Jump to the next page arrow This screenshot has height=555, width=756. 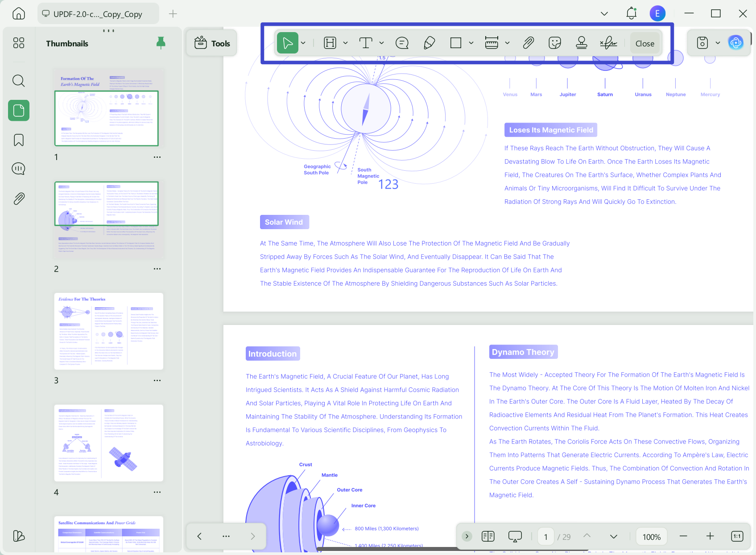tap(614, 537)
